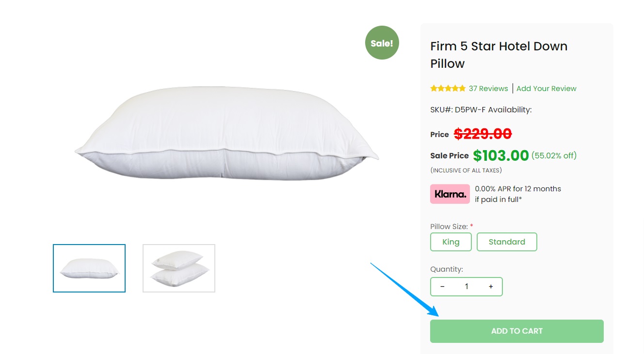Image resolution: width=644 pixels, height=354 pixels.
Task: Click the five-star rating icons
Action: 448,89
